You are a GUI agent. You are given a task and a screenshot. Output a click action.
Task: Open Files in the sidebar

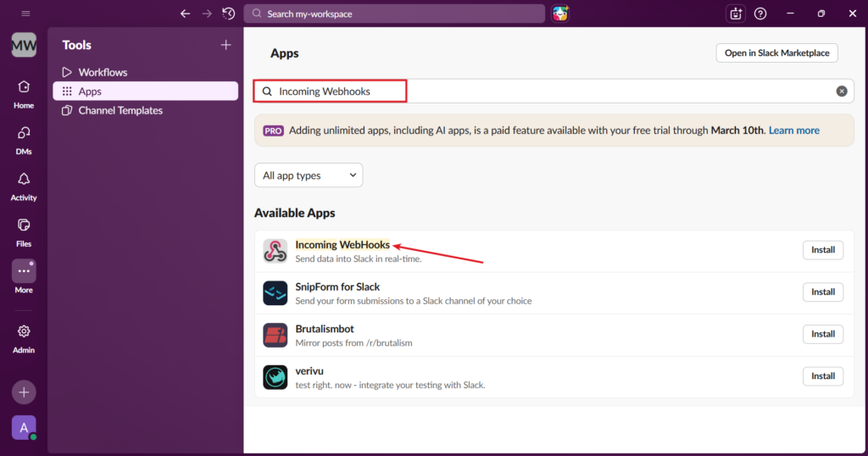tap(24, 232)
